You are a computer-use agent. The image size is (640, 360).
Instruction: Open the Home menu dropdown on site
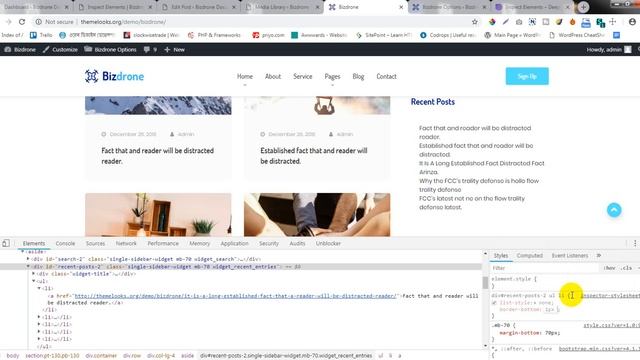(244, 76)
